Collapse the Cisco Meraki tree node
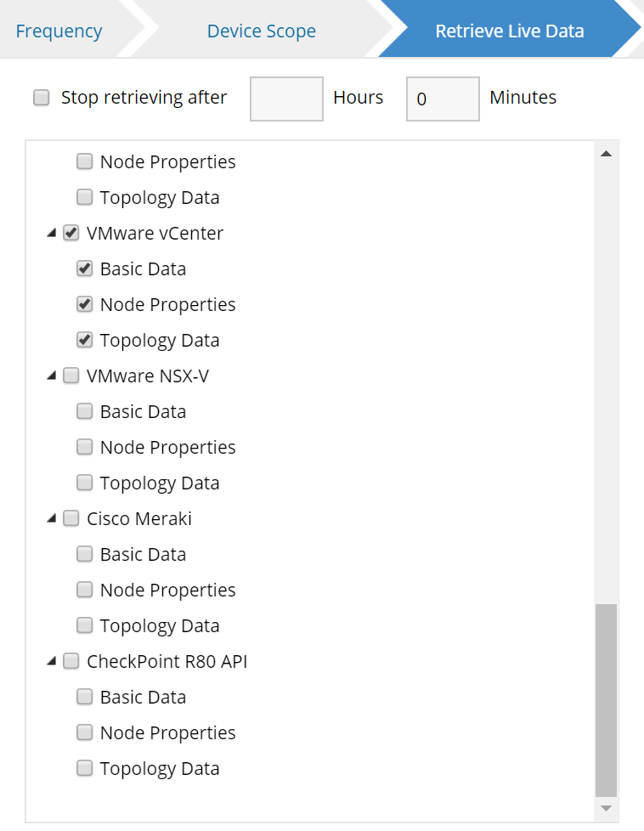This screenshot has height=831, width=644. tap(52, 518)
